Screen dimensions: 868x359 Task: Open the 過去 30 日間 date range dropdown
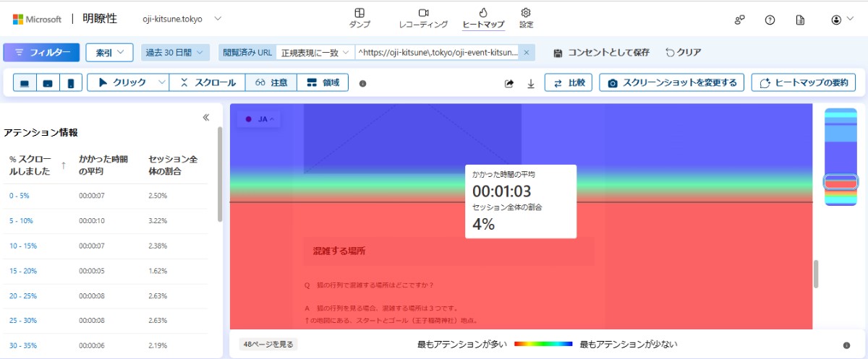click(175, 52)
